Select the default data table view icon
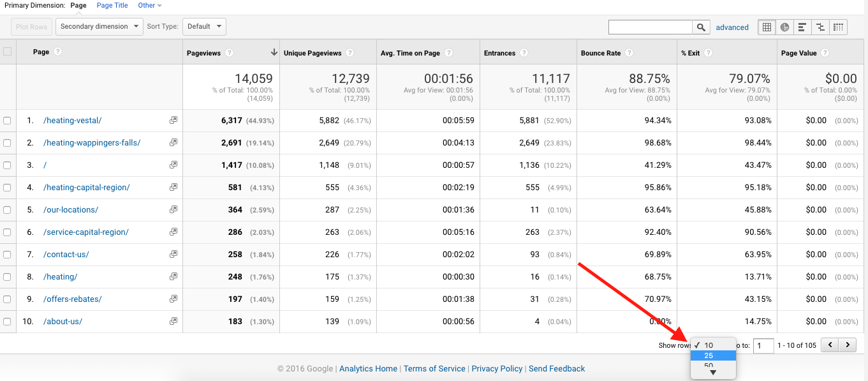Viewport: 868px width, 381px height. 766,27
